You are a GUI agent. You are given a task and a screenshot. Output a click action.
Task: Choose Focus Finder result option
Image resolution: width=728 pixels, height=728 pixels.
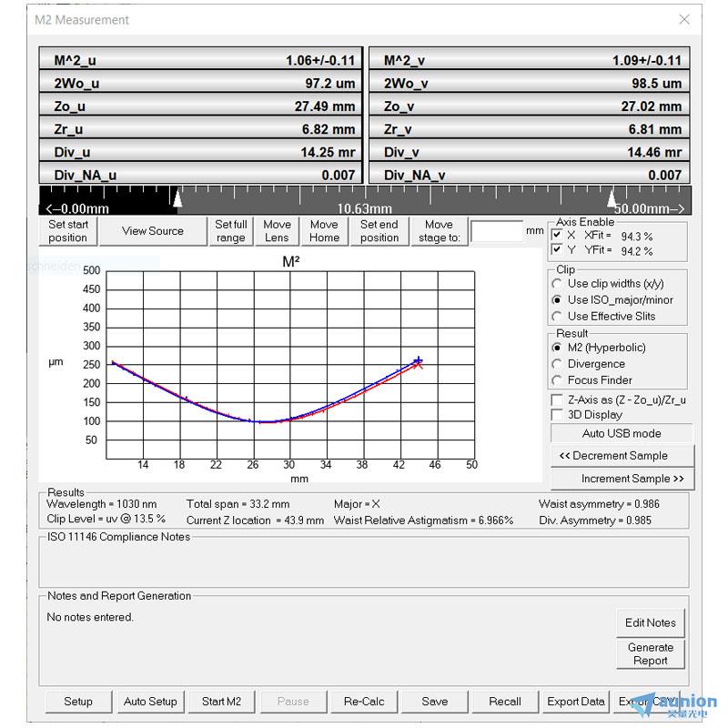tap(557, 380)
